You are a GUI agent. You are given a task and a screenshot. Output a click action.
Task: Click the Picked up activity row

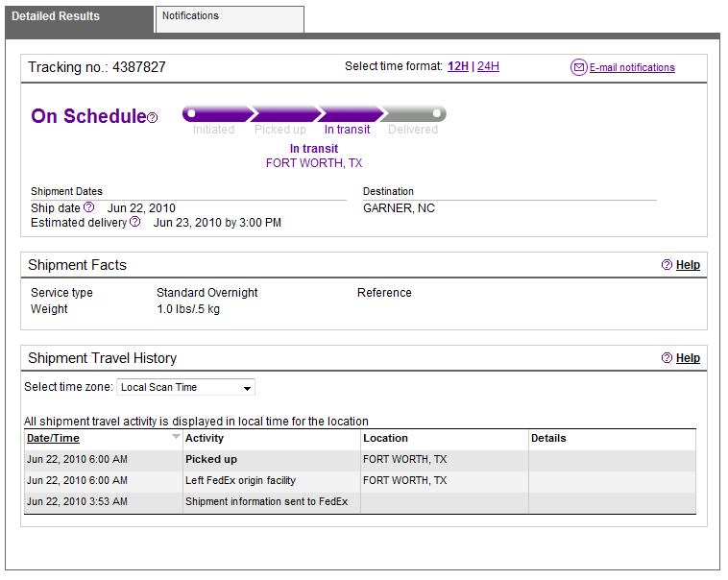tap(360, 459)
